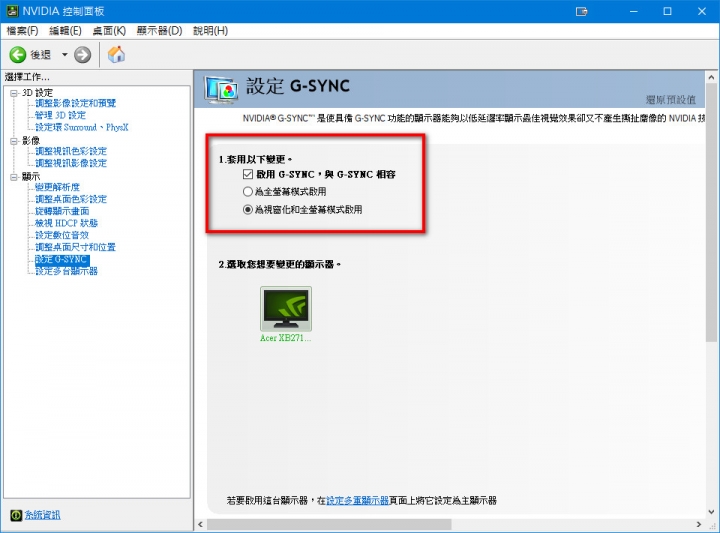Click the Acer XB271... monitor label
Viewport: 720px width, 533px height.
[286, 338]
